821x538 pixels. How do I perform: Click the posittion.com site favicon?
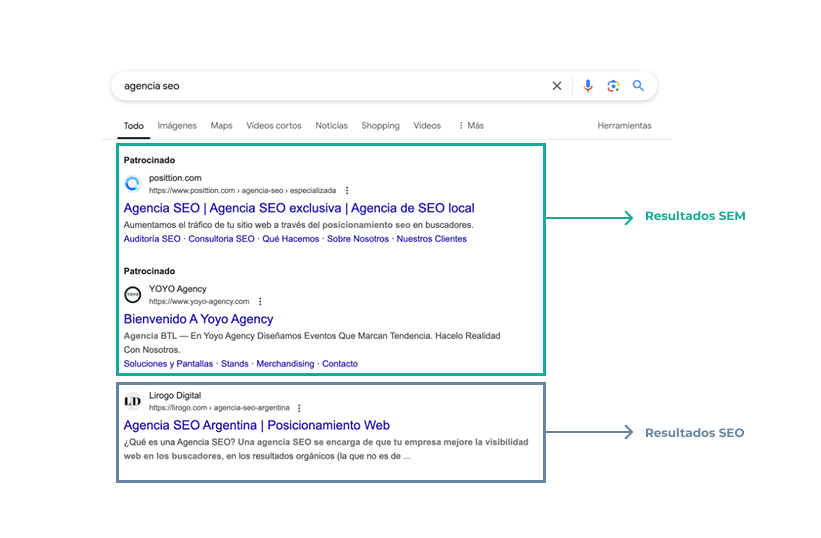pos(132,184)
